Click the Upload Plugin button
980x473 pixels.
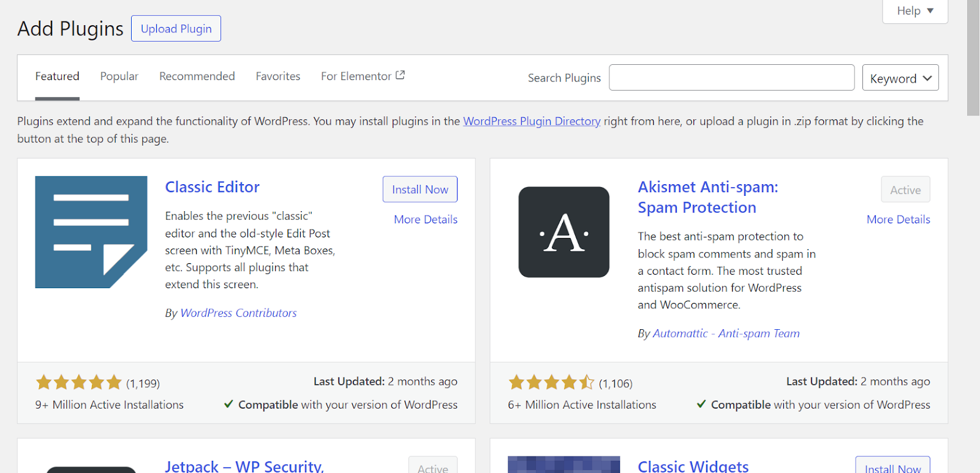176,29
